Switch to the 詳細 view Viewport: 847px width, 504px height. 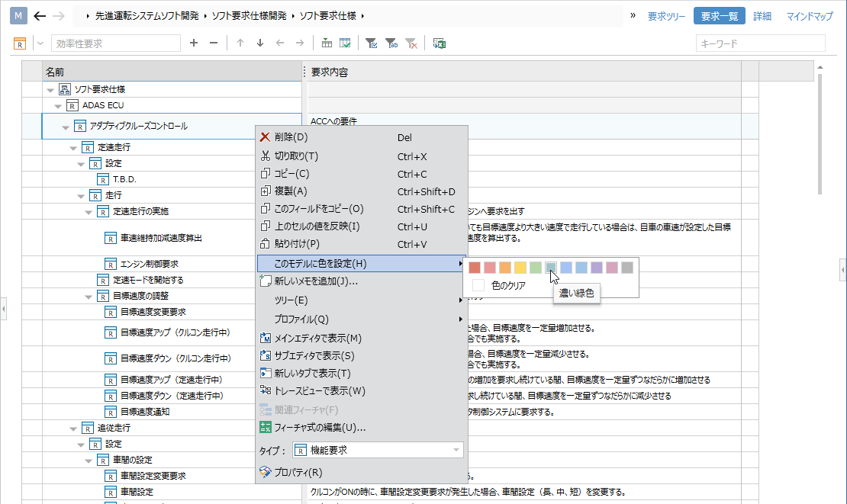[762, 16]
